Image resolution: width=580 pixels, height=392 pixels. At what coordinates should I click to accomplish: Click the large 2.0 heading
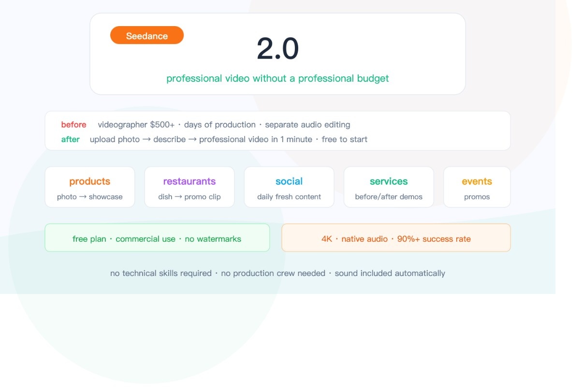tap(277, 49)
